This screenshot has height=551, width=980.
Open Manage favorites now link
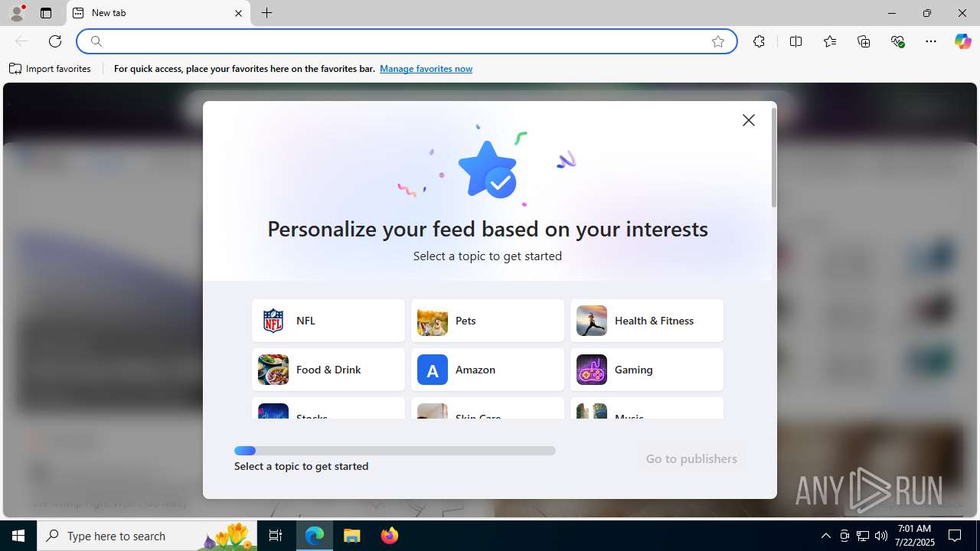coord(426,69)
